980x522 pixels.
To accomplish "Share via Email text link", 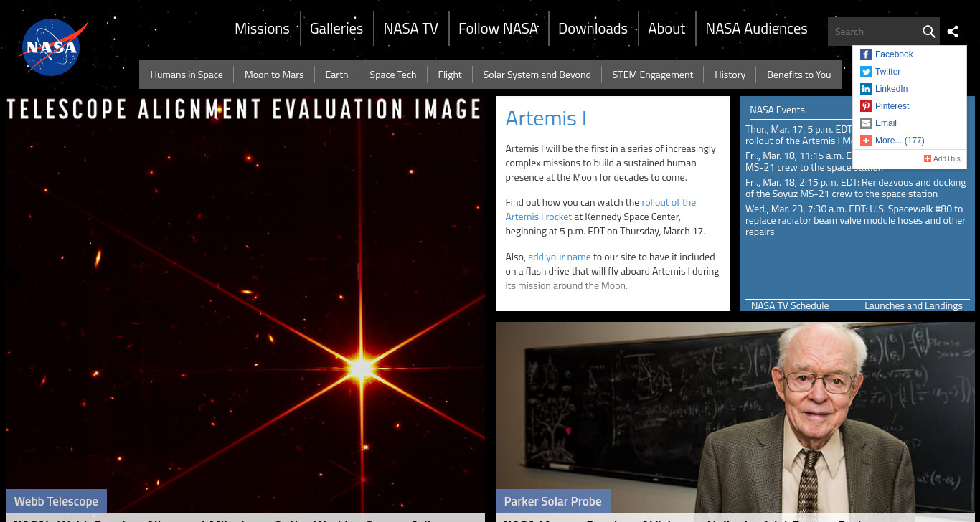I will coord(886,123).
